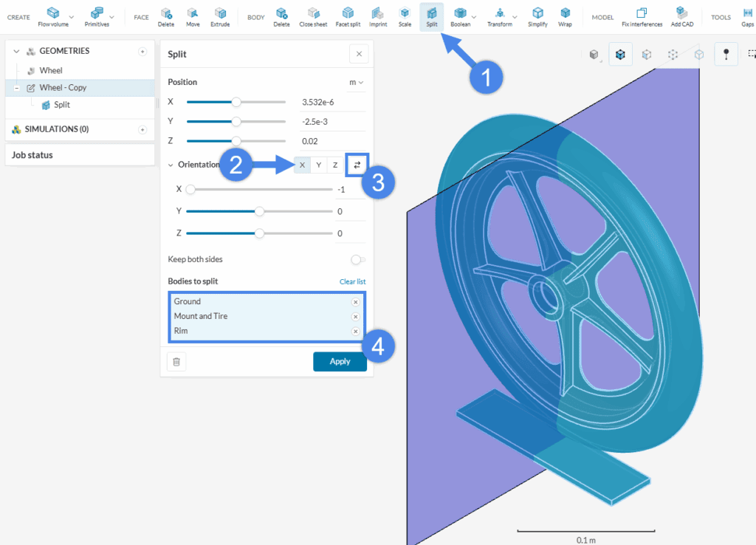This screenshot has width=756, height=545.
Task: Select the Imprint tool
Action: (377, 13)
